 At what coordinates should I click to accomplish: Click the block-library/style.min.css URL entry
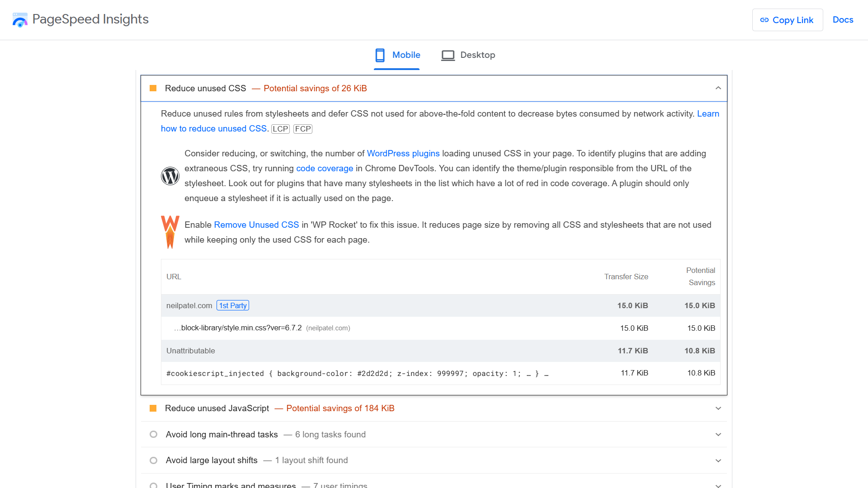point(238,328)
